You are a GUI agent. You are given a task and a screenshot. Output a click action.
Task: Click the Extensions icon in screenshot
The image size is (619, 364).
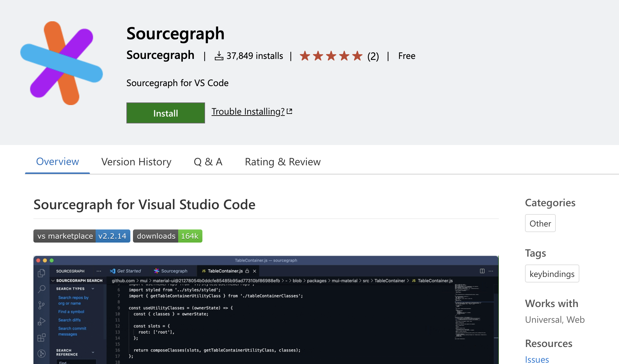42,337
